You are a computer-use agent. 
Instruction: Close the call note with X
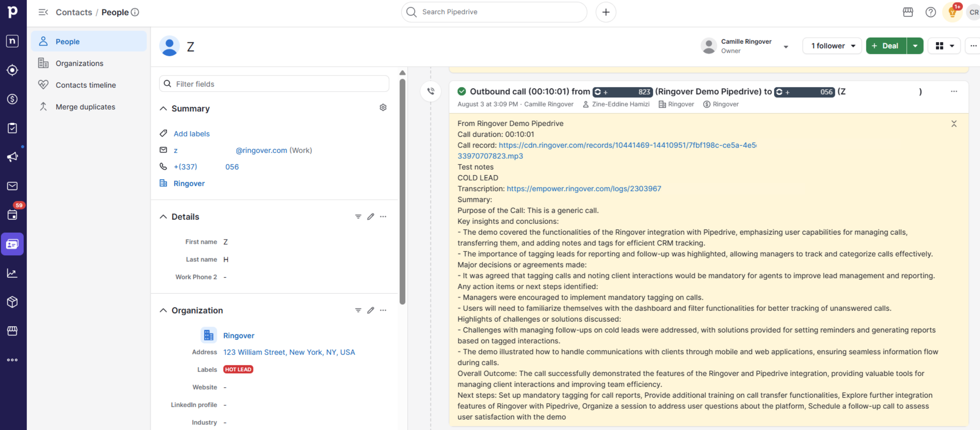tap(954, 124)
